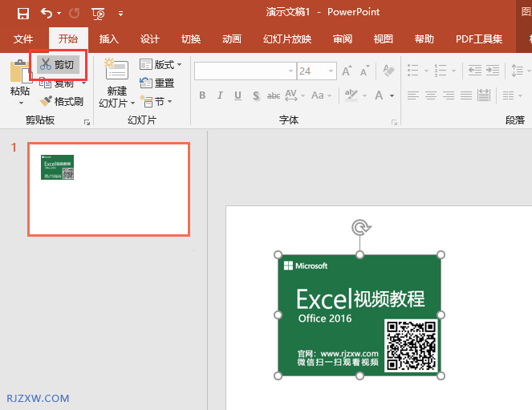Open the Insert (插入) ribbon tab
The image size is (532, 410).
[108, 39]
